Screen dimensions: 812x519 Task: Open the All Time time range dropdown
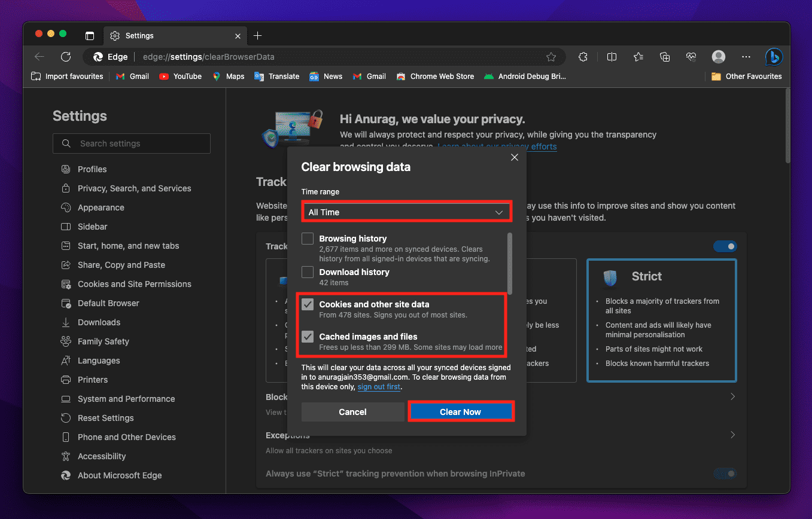(x=406, y=212)
